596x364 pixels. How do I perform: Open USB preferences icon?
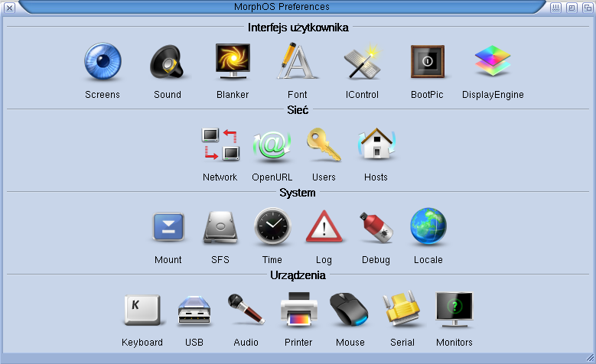tap(194, 310)
